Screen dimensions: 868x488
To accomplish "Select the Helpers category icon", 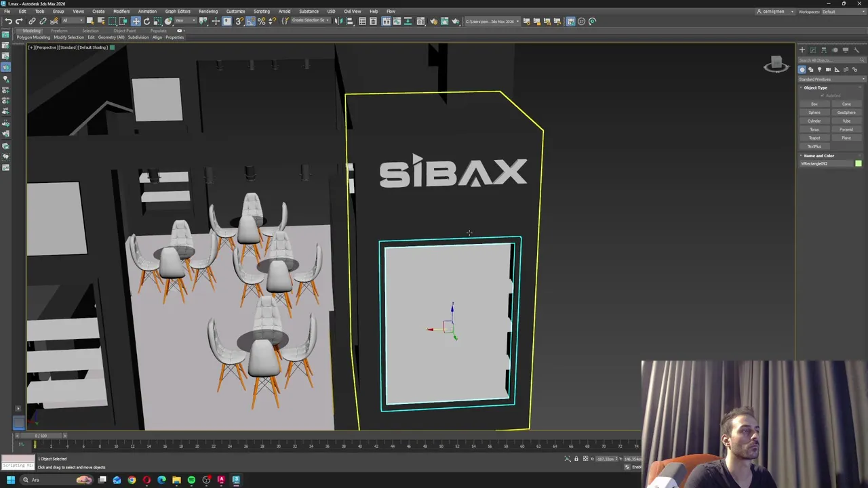I will [x=837, y=69].
